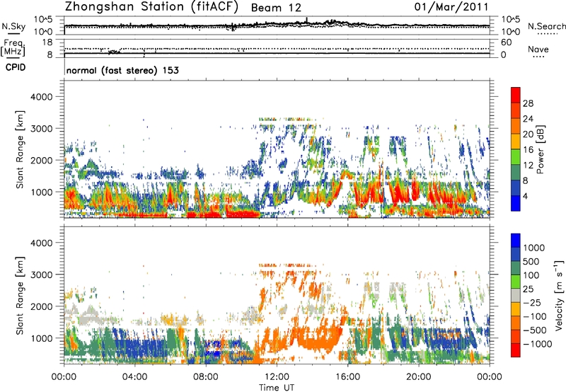This screenshot has height=392, width=566.
Task: Click the '12' tick on the power colorbar
Action: tap(528, 166)
